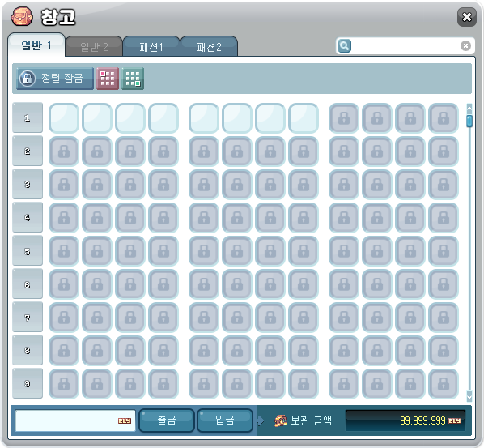Click the fourth empty slot in row 1
Viewport: 484px width, 448px height.
[x=163, y=118]
